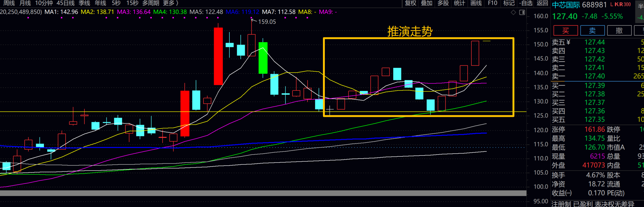Screen dimensions: 644x207
Task: Click the 最低 low value 126.70
Action: coord(594,147)
